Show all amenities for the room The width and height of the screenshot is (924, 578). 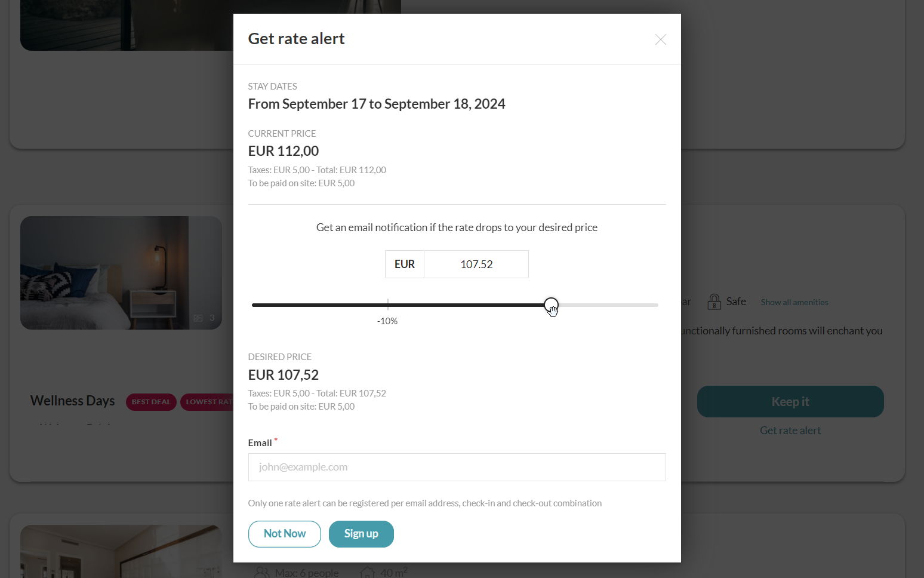pyautogui.click(x=794, y=302)
